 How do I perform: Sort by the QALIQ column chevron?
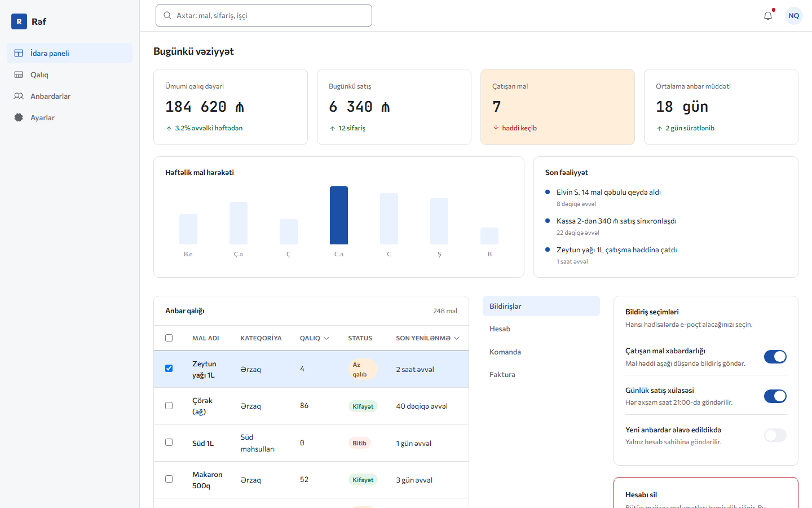tap(326, 338)
